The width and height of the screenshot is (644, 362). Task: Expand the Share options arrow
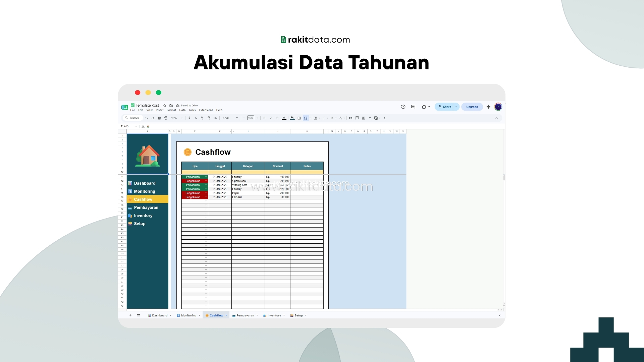tap(456, 107)
